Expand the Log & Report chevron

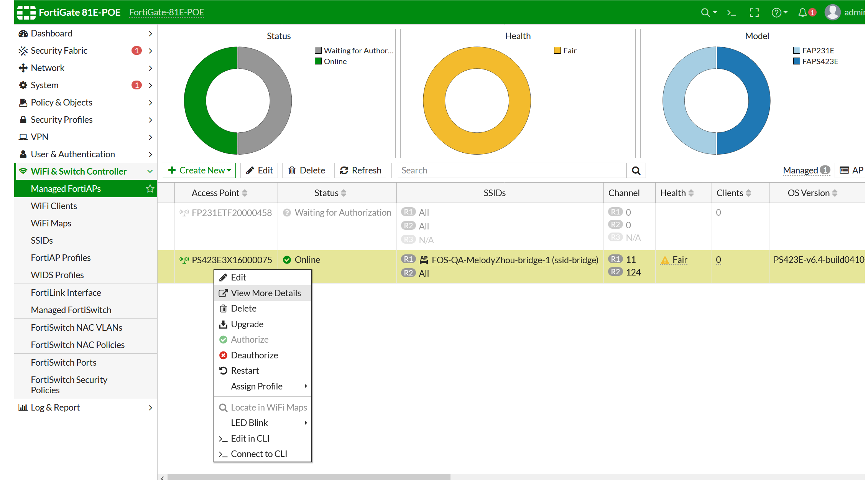[x=150, y=407]
